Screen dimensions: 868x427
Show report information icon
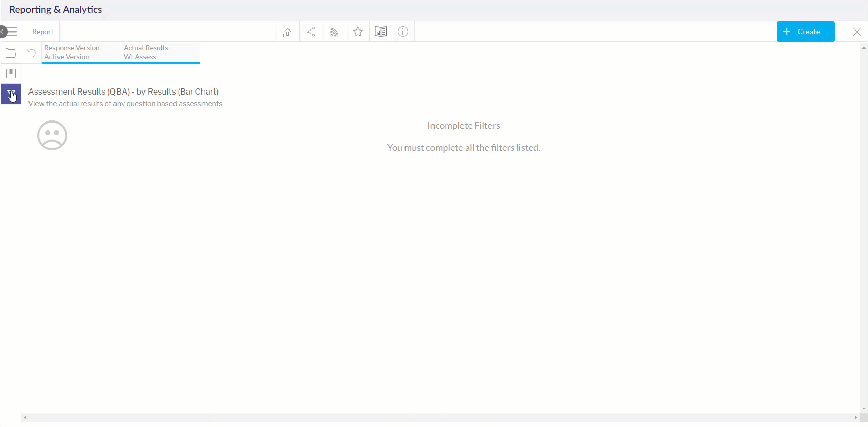[403, 32]
